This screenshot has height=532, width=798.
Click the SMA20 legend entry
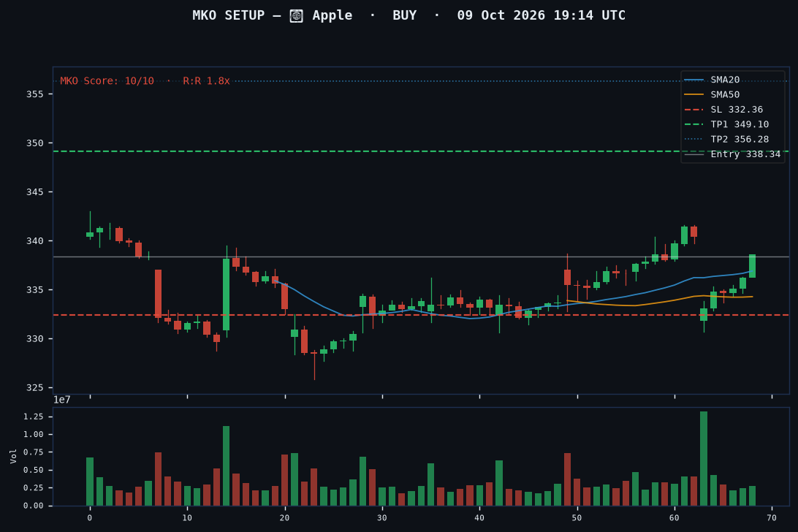tap(712, 80)
